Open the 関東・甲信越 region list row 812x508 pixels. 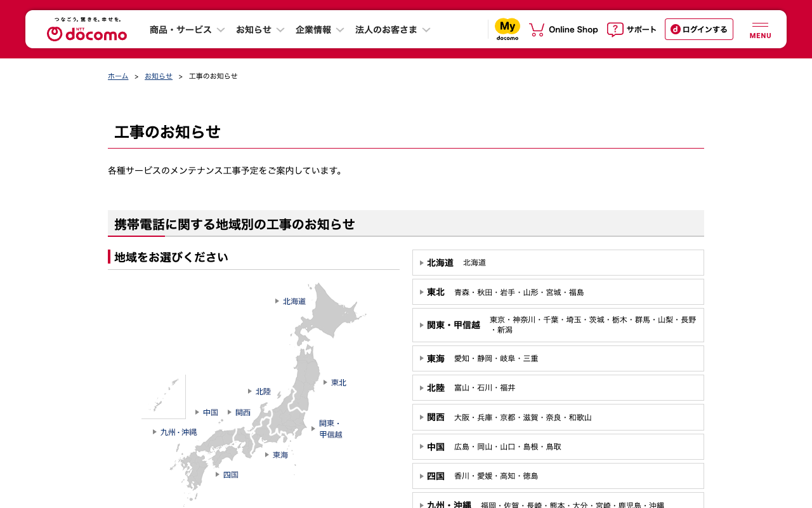(x=558, y=325)
